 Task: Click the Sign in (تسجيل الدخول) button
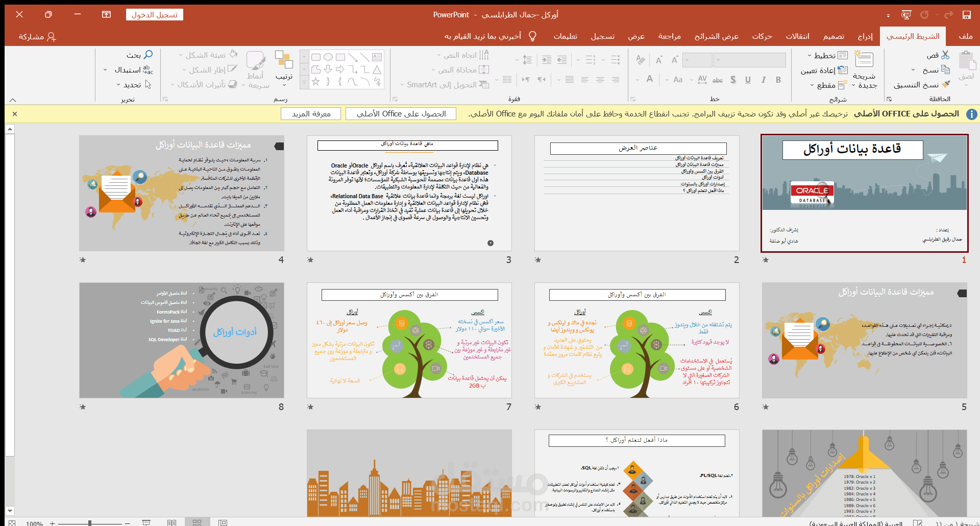[155, 15]
